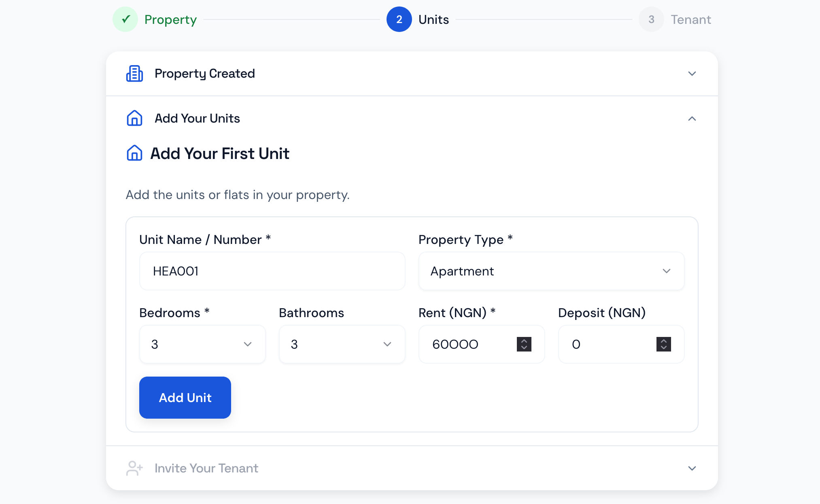This screenshot has height=504, width=820.
Task: Click the green checkmark Property step icon
Action: [x=125, y=19]
